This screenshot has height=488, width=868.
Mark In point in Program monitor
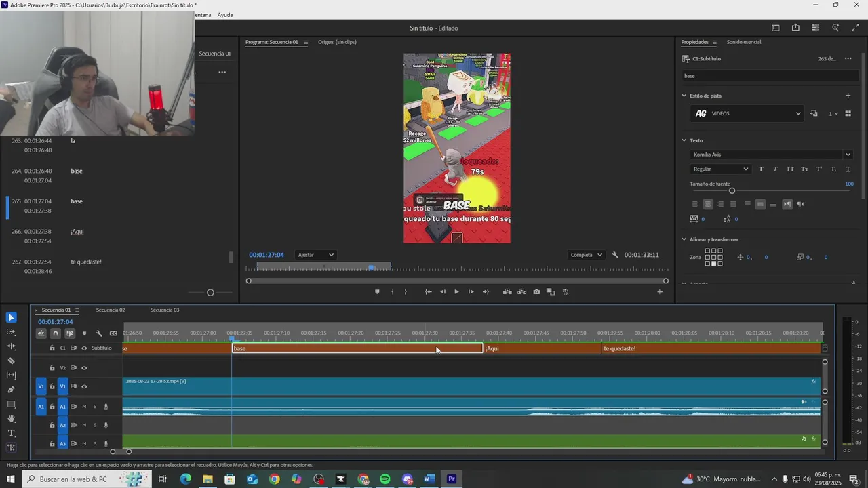pyautogui.click(x=393, y=291)
